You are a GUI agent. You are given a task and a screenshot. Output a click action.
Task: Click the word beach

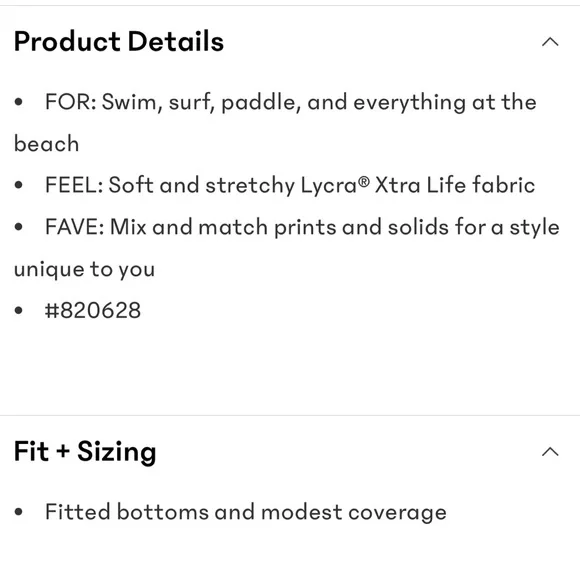coord(47,144)
